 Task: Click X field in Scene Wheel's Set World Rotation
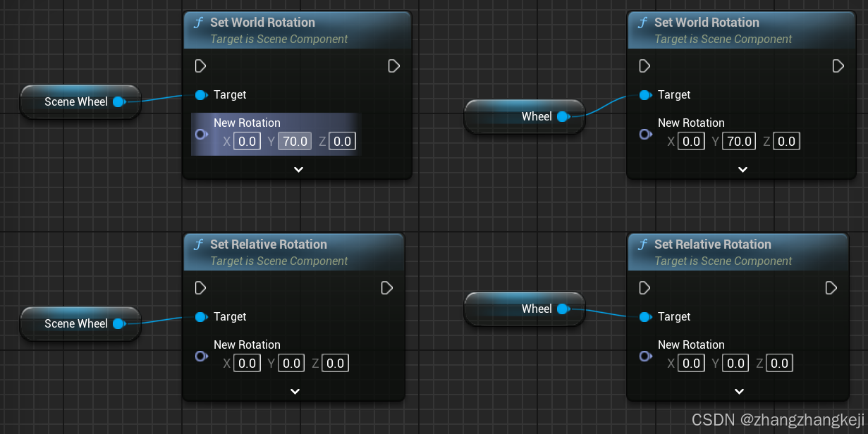[247, 142]
